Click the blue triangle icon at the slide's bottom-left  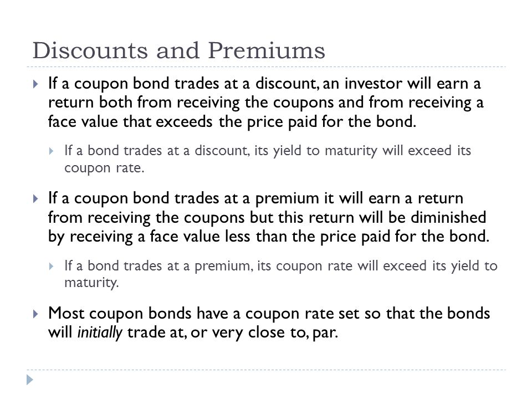30,380
